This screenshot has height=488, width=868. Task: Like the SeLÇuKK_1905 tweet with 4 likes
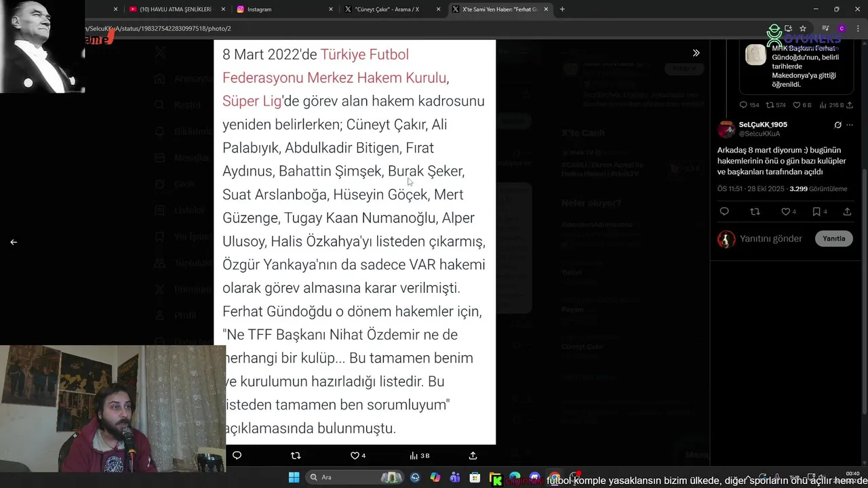[x=789, y=211]
